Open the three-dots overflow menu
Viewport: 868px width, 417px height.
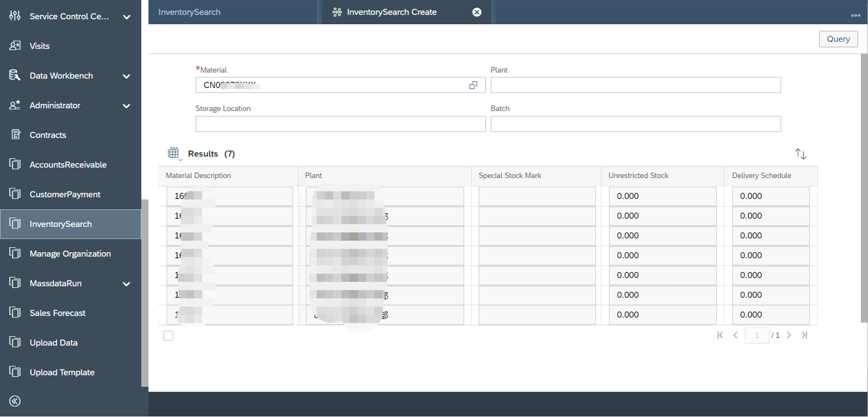pyautogui.click(x=855, y=15)
